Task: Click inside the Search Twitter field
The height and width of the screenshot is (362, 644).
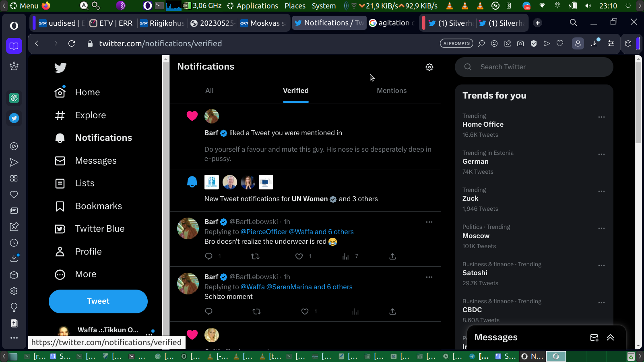Action: coord(534,67)
